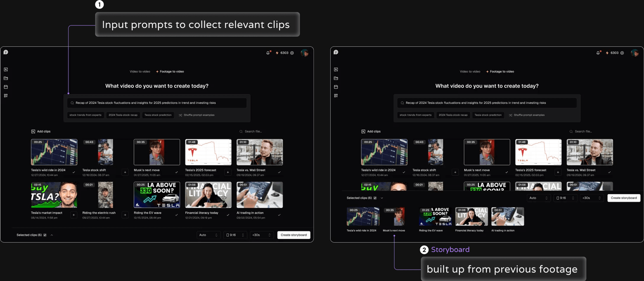Open notifications bell in left window
This screenshot has width=644, height=281.
[x=268, y=53]
